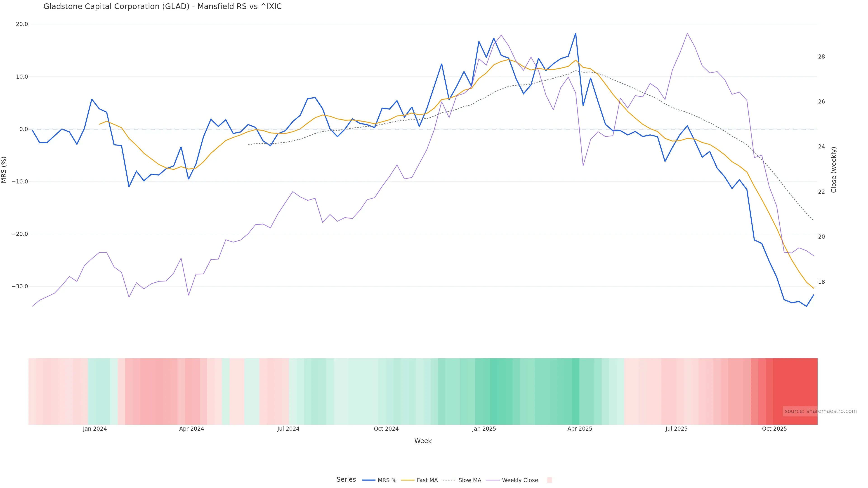Select the Oct 2024 x-axis tick label
This screenshot has height=488, width=868.
tap(386, 429)
